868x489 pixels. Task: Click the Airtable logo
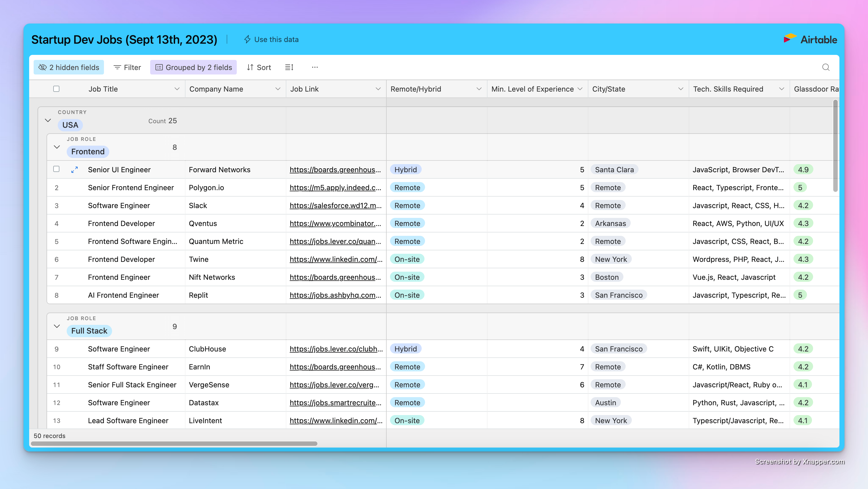(x=810, y=39)
